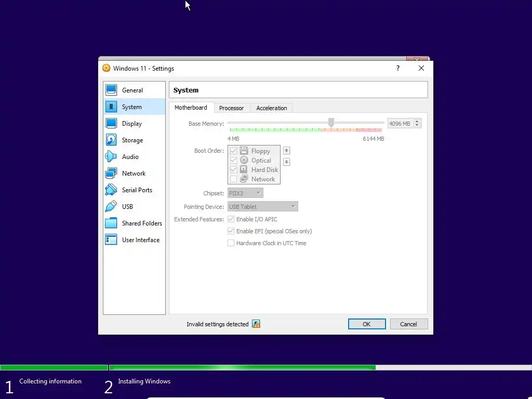Enable the Network boot checkbox
The image size is (532, 399).
click(x=233, y=179)
